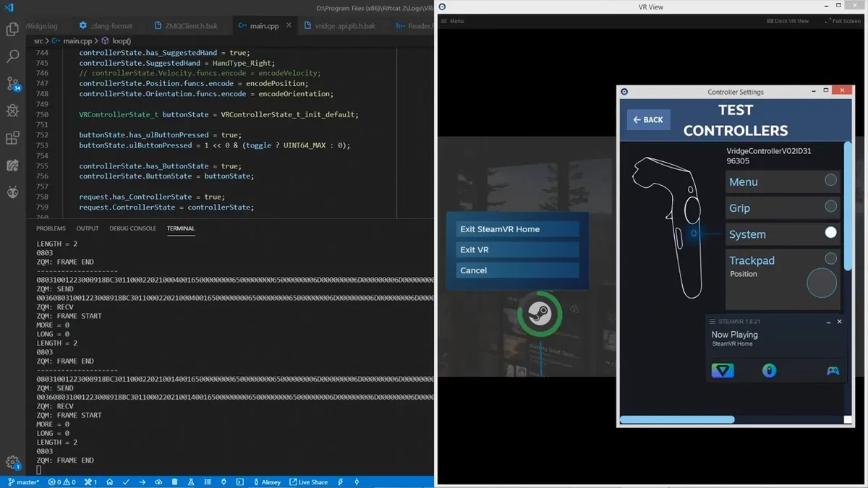Toggle the System button indicator

[830, 232]
